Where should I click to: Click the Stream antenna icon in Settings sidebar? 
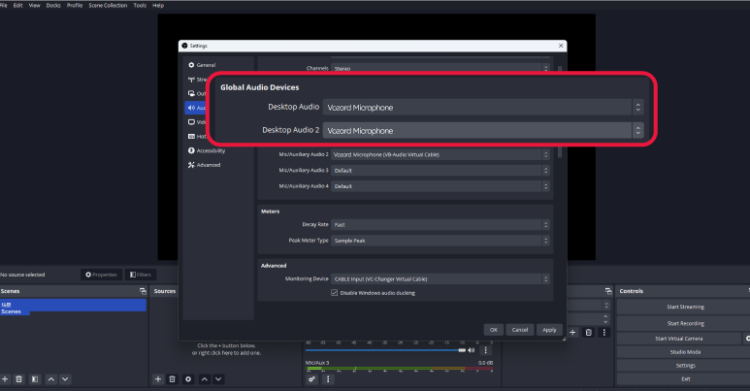pos(191,79)
